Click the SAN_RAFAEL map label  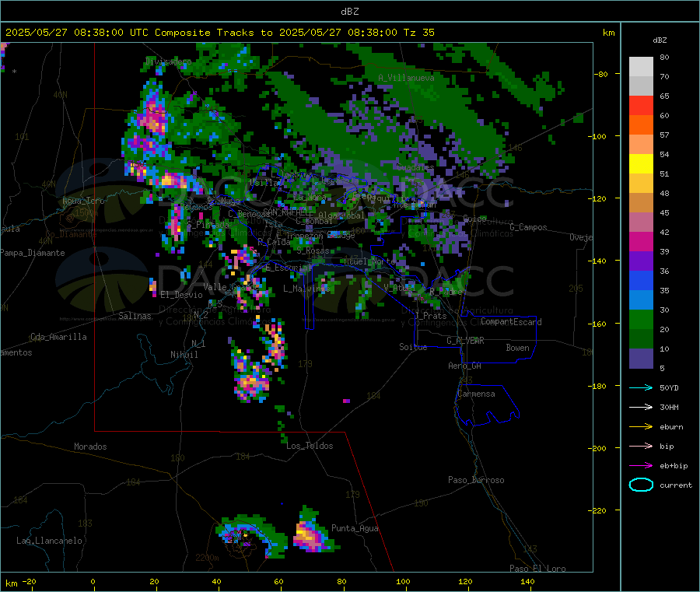(x=286, y=212)
